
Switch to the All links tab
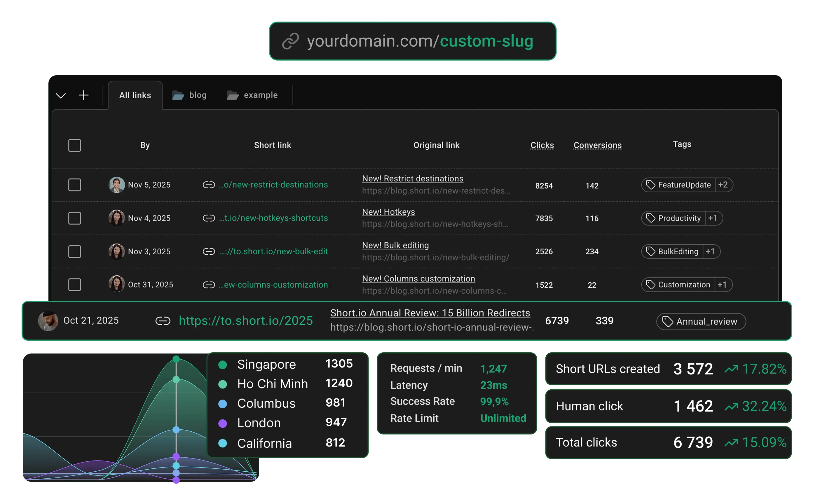(x=135, y=95)
